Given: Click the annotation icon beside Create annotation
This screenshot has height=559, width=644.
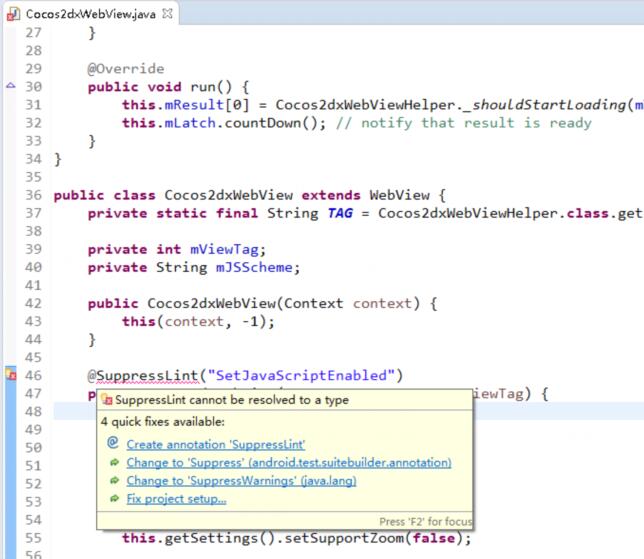Looking at the screenshot, I should click(113, 442).
